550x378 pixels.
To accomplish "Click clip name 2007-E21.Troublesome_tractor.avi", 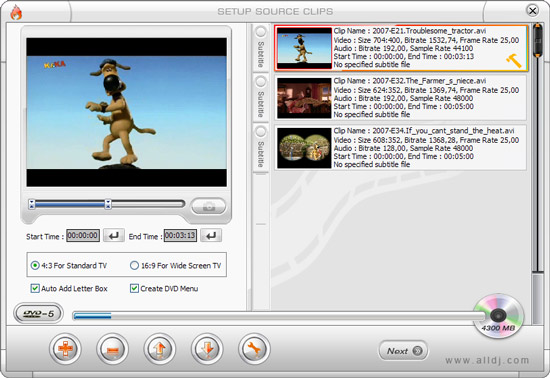I will [x=429, y=31].
